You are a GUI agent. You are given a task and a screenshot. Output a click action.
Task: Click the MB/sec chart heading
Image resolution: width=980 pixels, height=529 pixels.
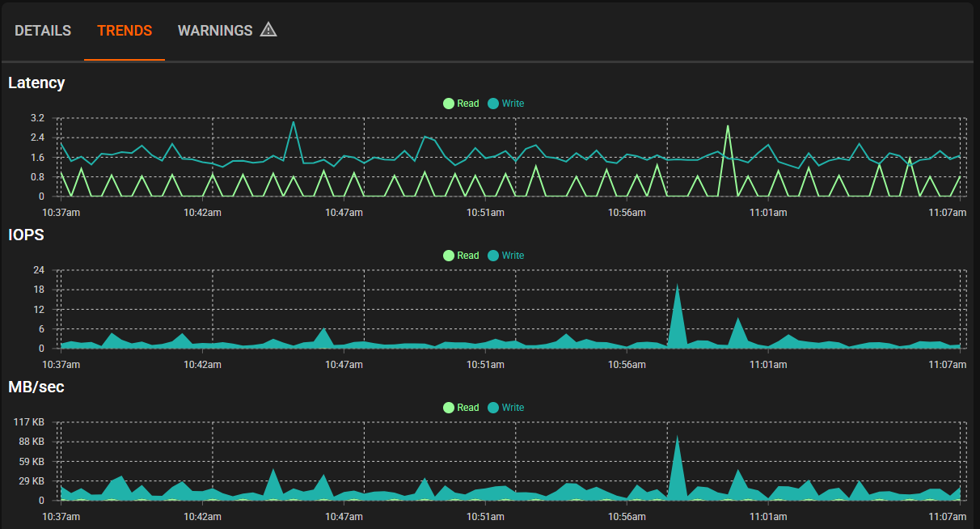(x=36, y=387)
